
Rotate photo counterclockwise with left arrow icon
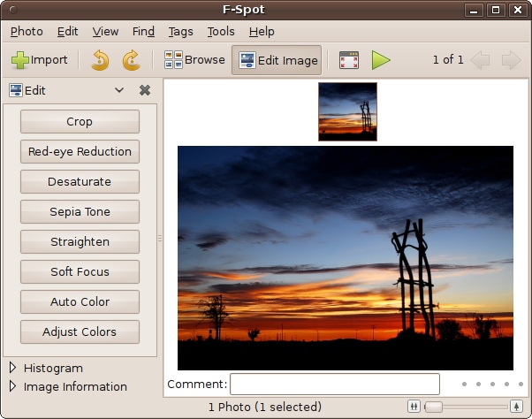(100, 60)
